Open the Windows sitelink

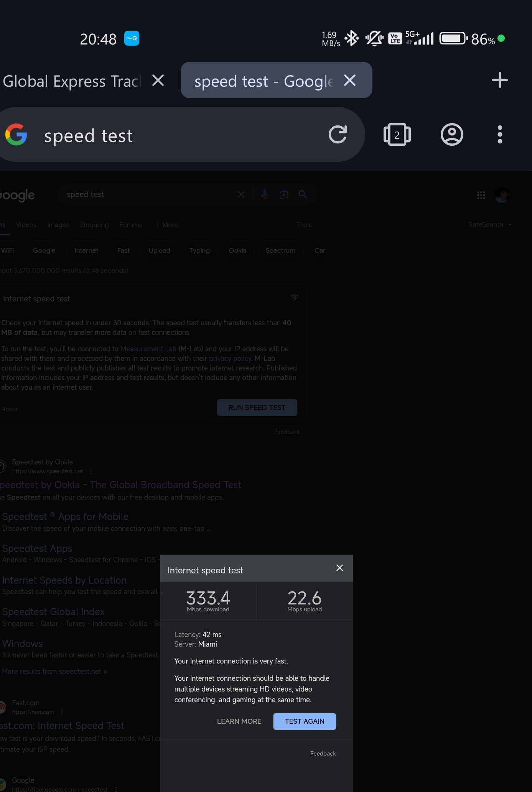pos(22,644)
